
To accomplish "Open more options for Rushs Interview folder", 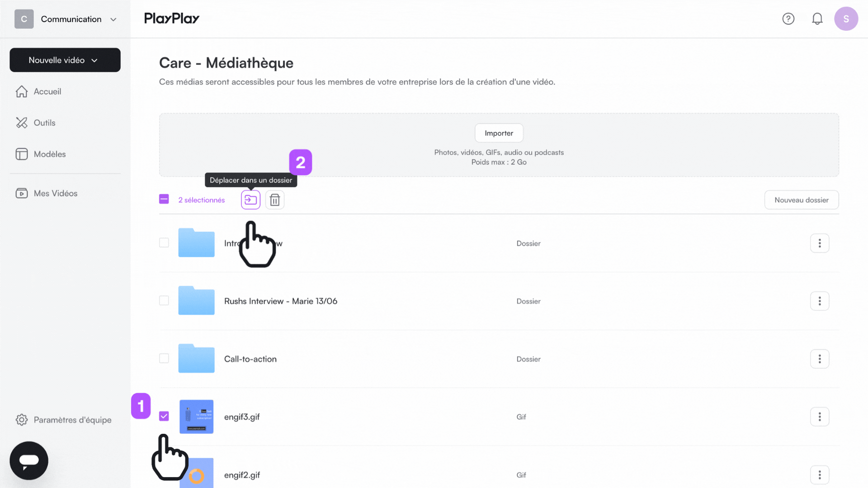I will pos(820,301).
